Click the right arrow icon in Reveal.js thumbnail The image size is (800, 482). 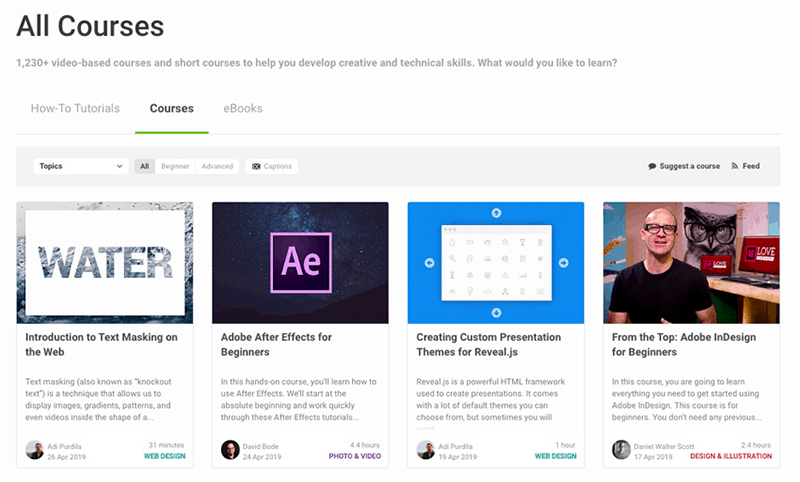(x=563, y=263)
